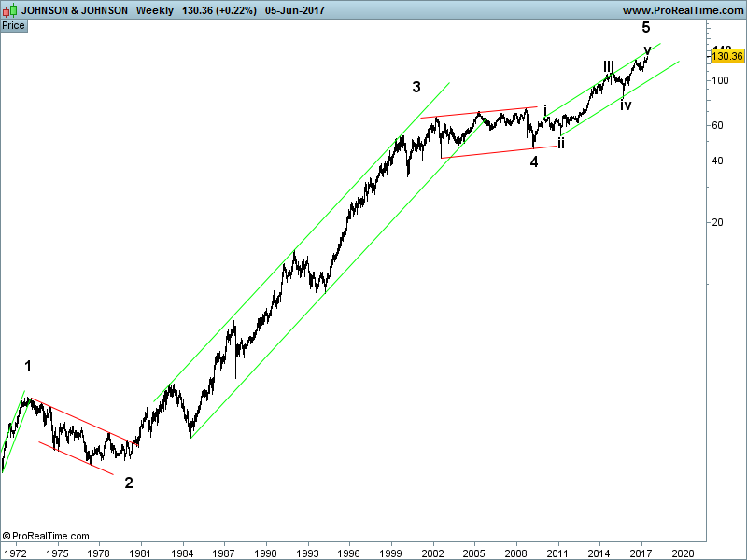The image size is (747, 560).
Task: Click the 1987 label on the time axis
Action: (224, 553)
